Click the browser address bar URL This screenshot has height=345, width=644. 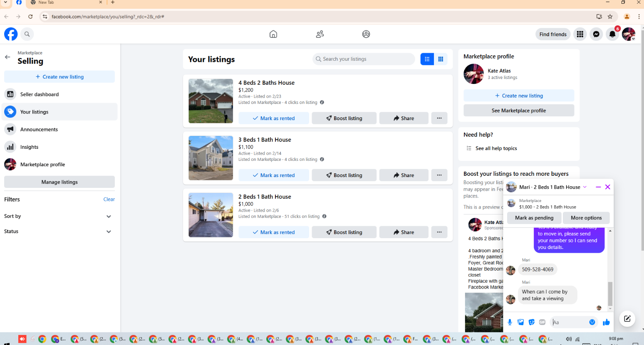[x=108, y=17]
